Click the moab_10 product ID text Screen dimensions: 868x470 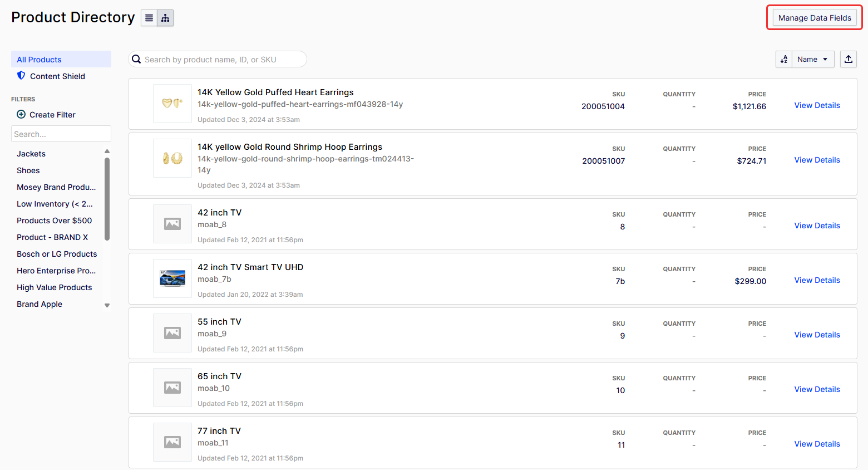(x=214, y=388)
